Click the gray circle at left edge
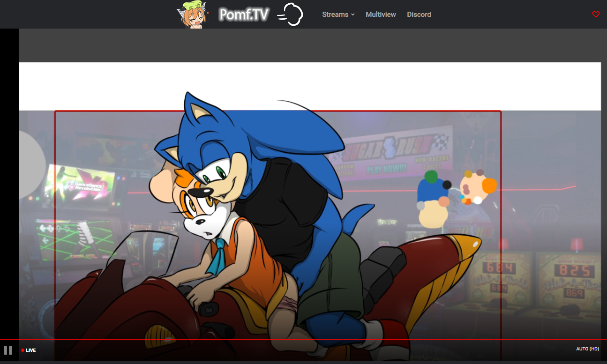Image resolution: width=607 pixels, height=364 pixels. tap(31, 164)
